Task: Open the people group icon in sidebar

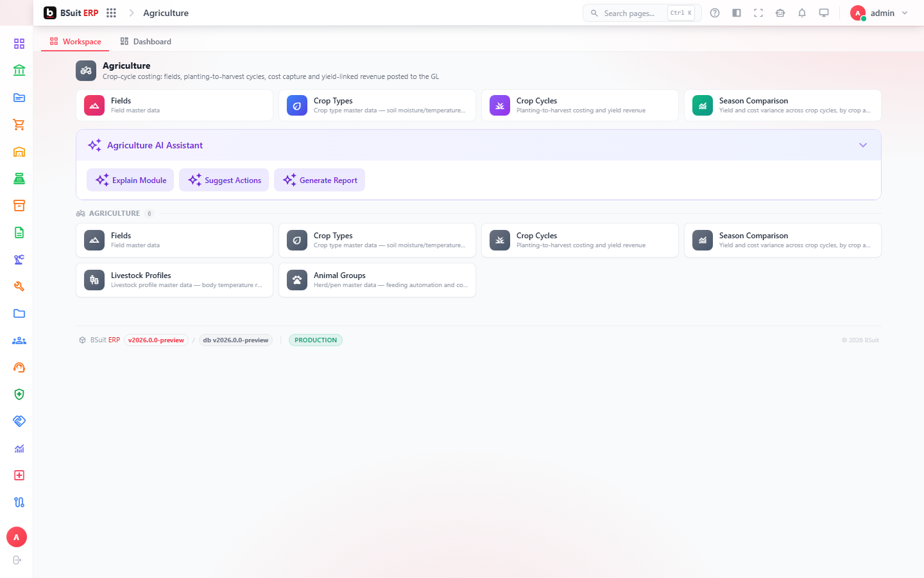Action: [x=19, y=340]
